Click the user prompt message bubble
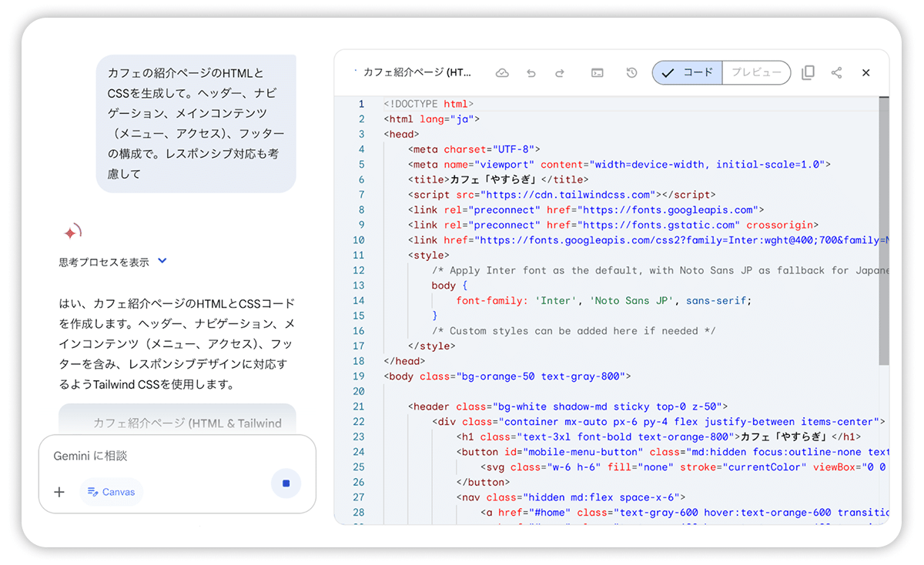The width and height of the screenshot is (924, 565). (196, 123)
